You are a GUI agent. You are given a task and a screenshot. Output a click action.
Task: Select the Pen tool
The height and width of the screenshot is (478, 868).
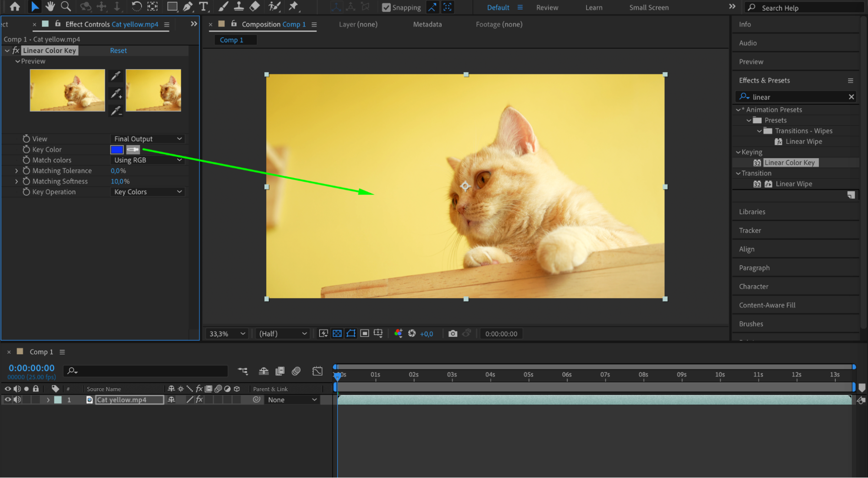click(x=188, y=7)
